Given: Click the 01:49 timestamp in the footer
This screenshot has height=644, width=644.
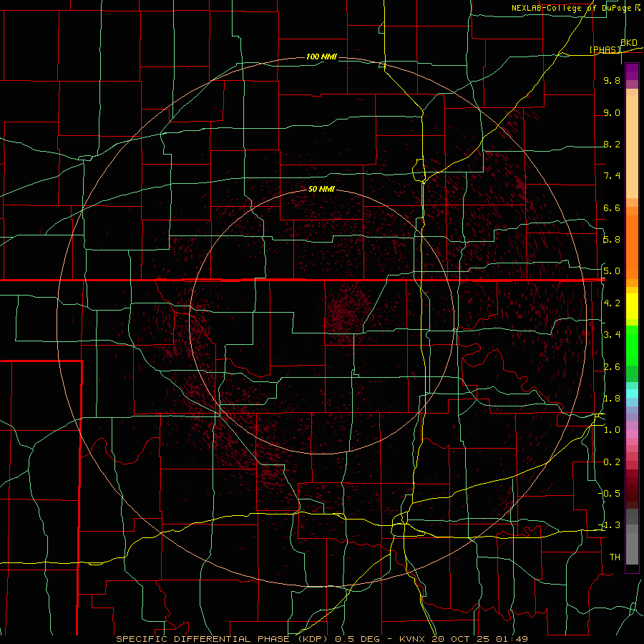Looking at the screenshot, I should tap(511, 639).
